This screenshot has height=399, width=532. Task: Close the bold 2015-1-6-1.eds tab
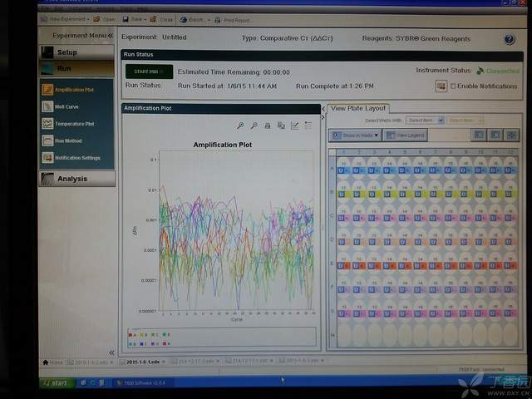pyautogui.click(x=163, y=362)
